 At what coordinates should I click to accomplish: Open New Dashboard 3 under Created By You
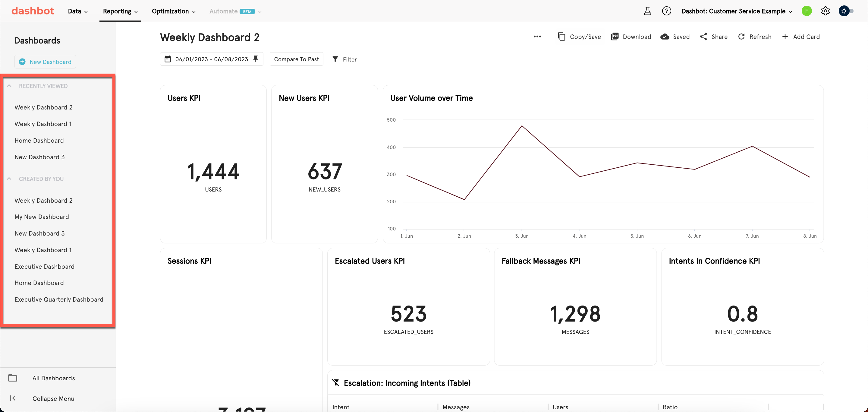39,233
